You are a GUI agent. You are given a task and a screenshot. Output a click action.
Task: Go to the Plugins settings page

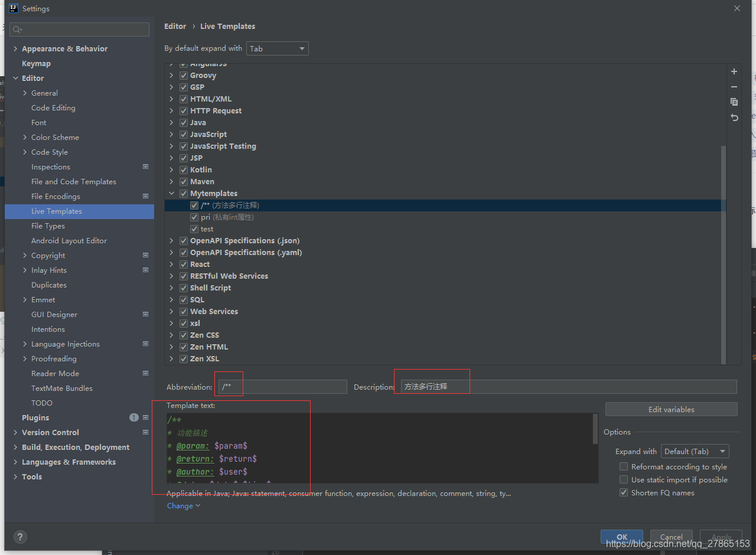coord(35,417)
